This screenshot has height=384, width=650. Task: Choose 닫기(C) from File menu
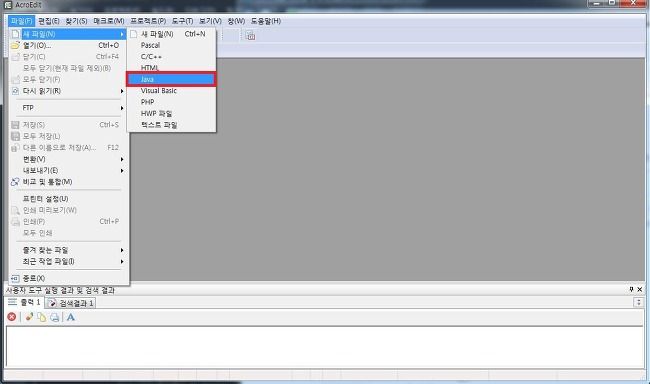point(68,56)
